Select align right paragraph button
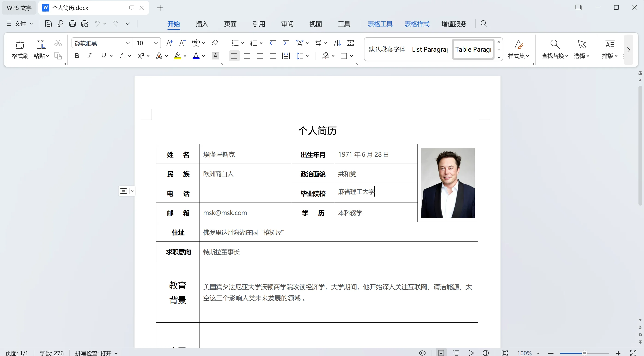The height and width of the screenshot is (356, 644). click(x=260, y=56)
